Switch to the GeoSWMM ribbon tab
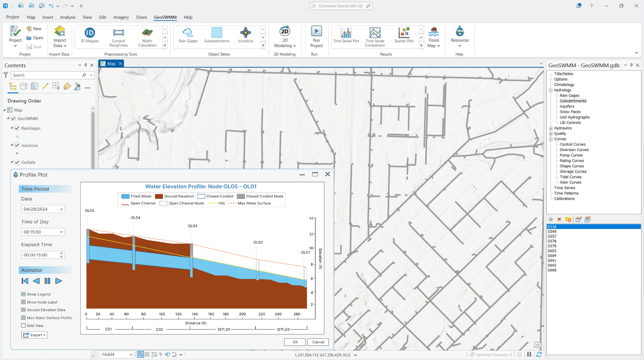This screenshot has height=360, width=644. point(165,17)
